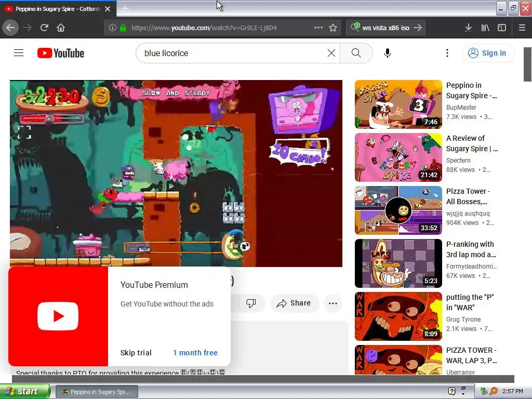Open a new browser tab
532x399 pixels.
point(125,8)
